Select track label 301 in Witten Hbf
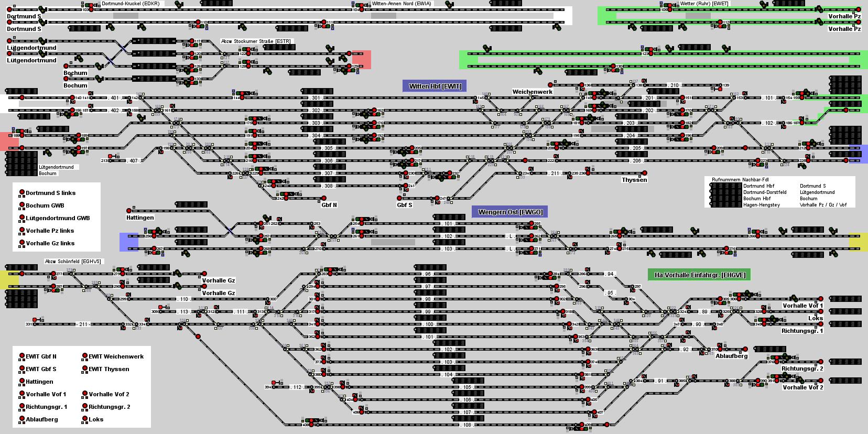Image resolution: width=868 pixels, height=434 pixels. coord(315,98)
